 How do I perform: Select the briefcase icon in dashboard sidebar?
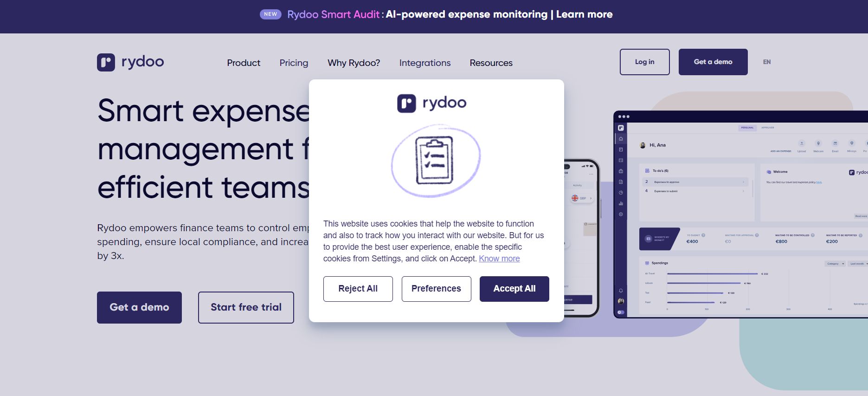(621, 171)
